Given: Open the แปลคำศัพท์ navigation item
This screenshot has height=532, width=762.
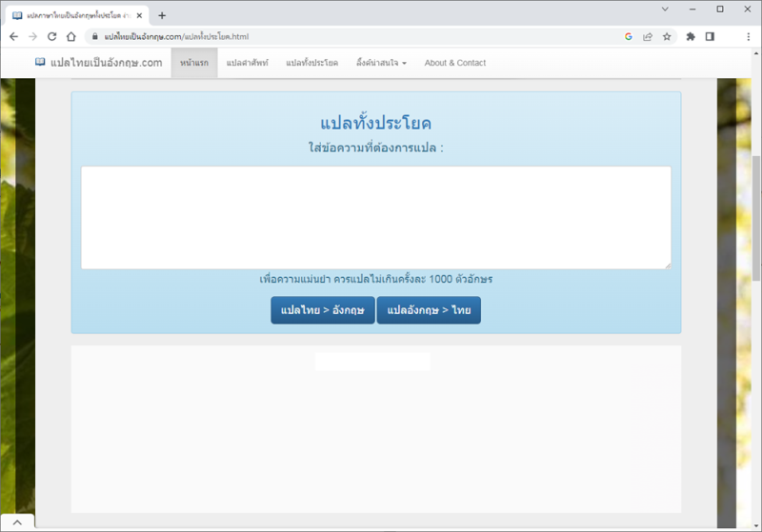Looking at the screenshot, I should [248, 63].
